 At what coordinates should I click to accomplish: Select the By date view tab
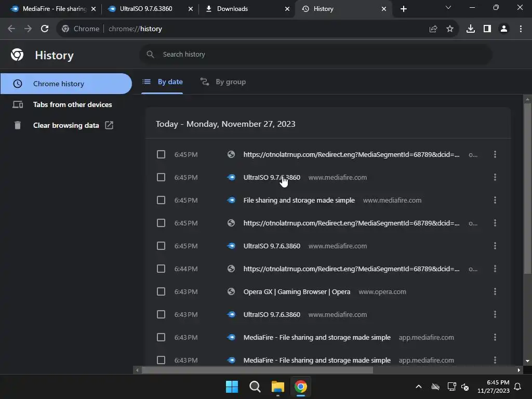(163, 82)
